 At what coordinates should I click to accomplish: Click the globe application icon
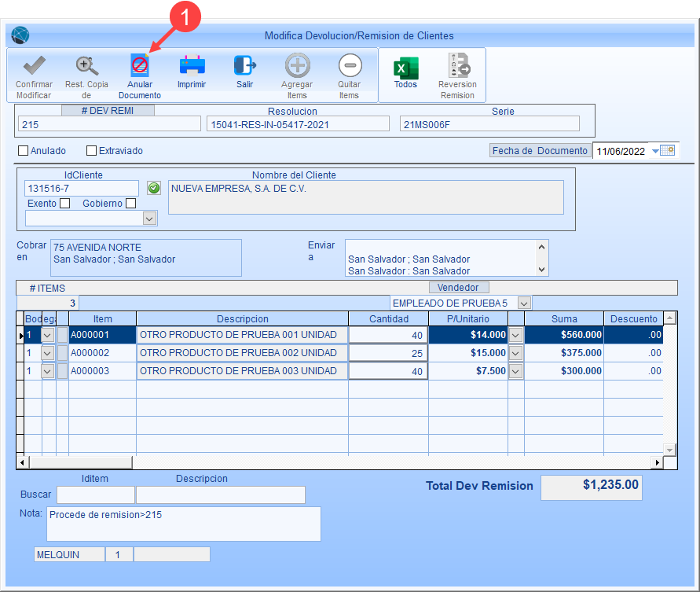(x=20, y=35)
